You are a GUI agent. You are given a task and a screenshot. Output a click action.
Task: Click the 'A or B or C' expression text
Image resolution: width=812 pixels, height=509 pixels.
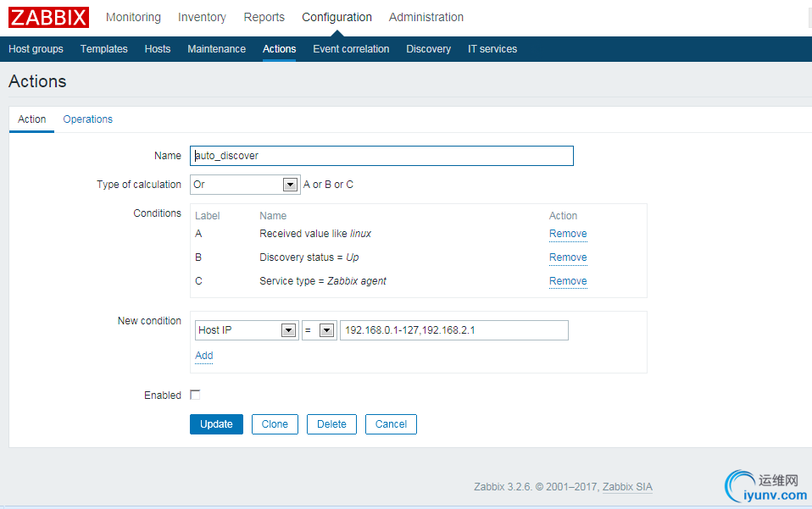[328, 185]
